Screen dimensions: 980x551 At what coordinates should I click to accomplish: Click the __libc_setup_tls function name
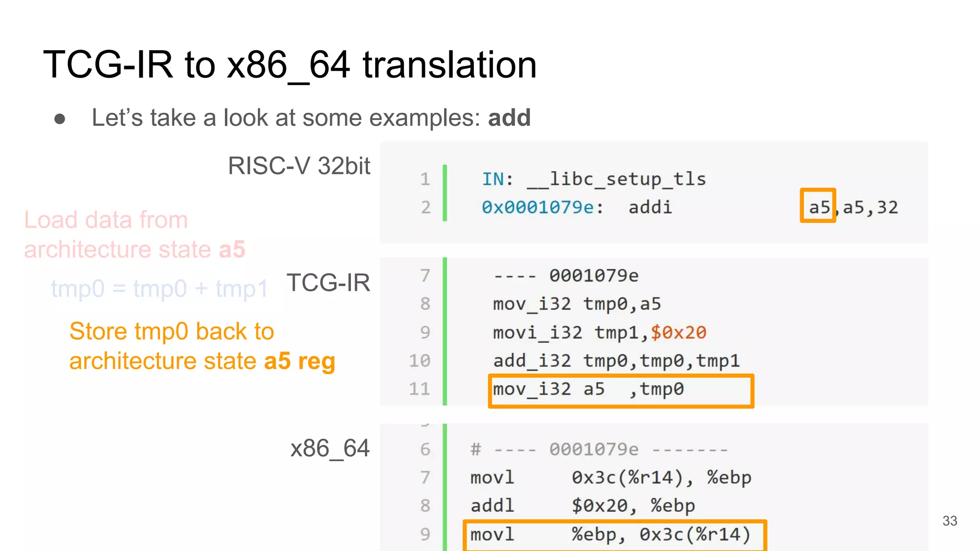(616, 179)
